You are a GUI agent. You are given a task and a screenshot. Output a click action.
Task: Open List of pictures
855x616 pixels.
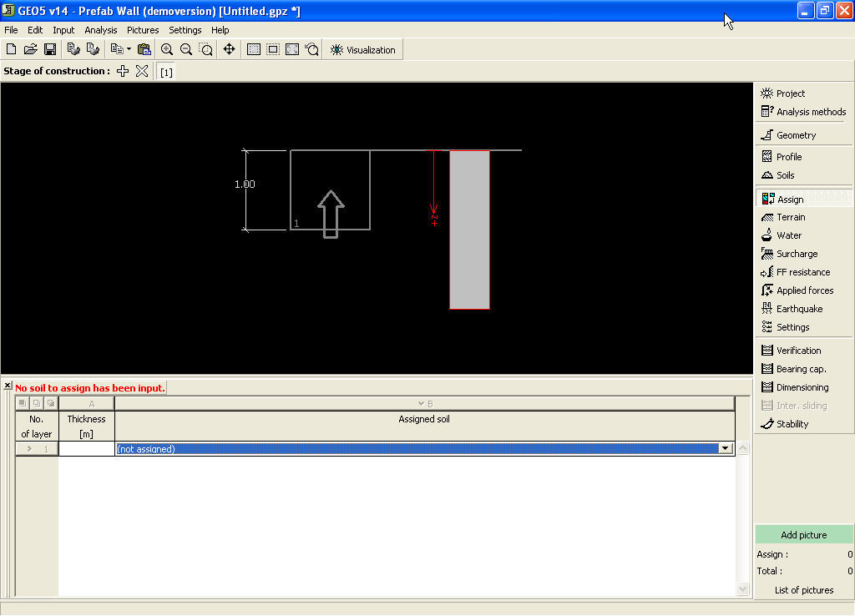[804, 590]
